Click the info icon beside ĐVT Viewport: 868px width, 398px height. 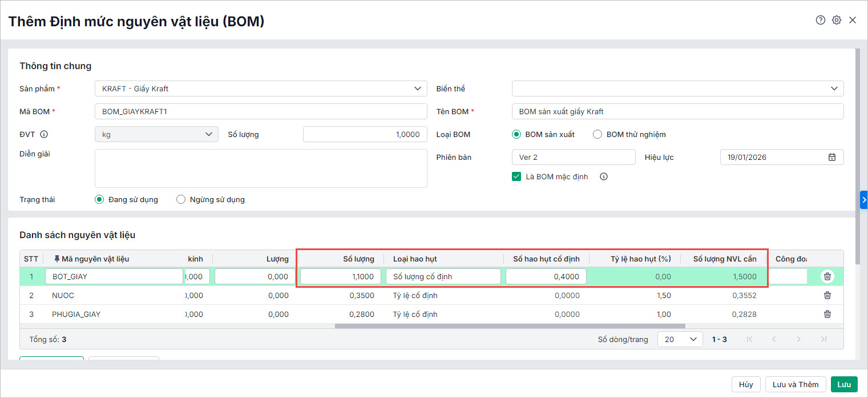pyautogui.click(x=44, y=135)
